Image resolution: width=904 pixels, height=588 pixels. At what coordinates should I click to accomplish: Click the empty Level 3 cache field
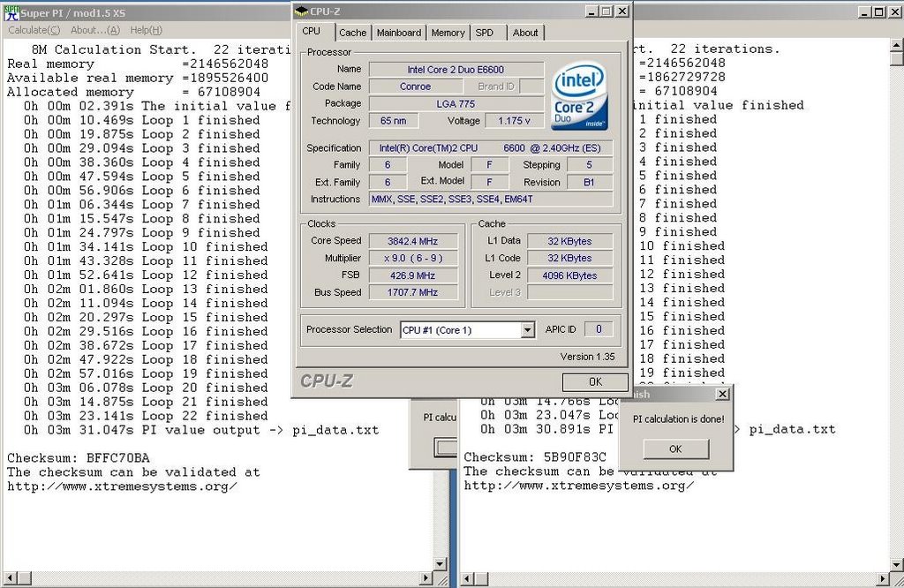click(x=569, y=292)
